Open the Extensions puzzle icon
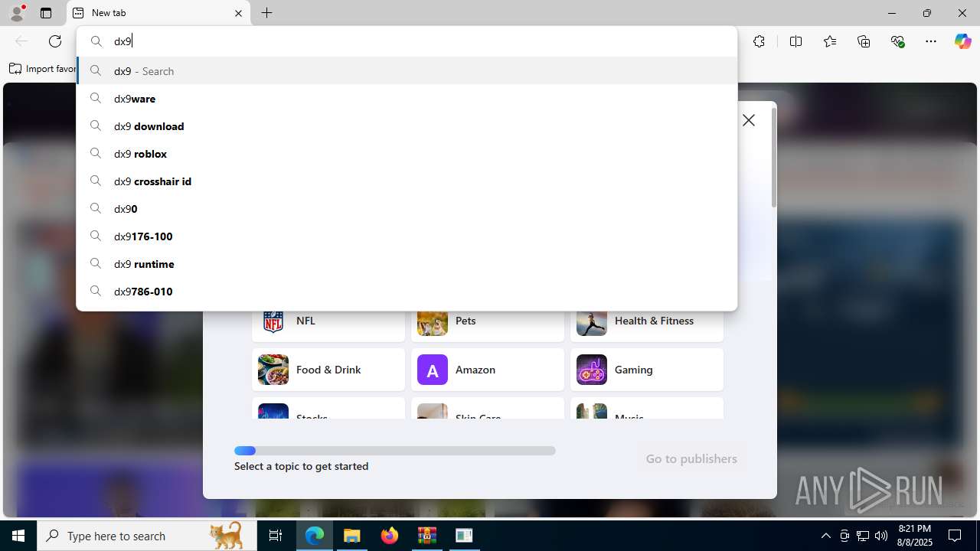The height and width of the screenshot is (551, 980). click(x=759, y=41)
